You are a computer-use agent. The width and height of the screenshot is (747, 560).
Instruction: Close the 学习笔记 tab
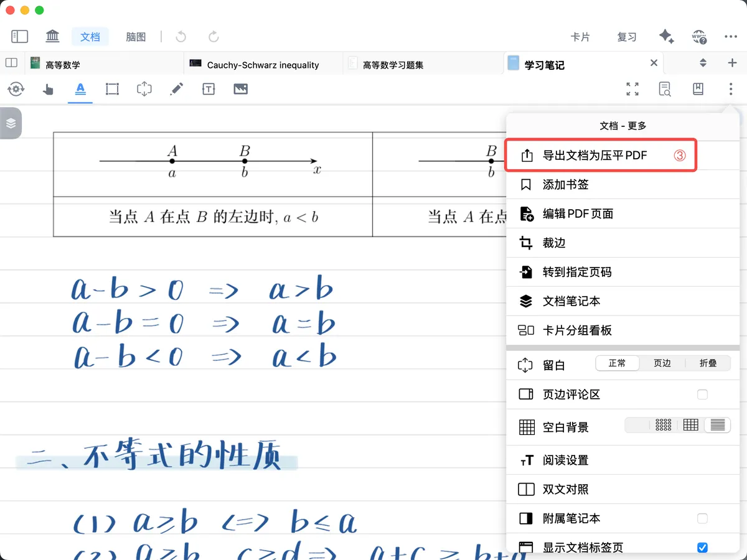(x=654, y=63)
